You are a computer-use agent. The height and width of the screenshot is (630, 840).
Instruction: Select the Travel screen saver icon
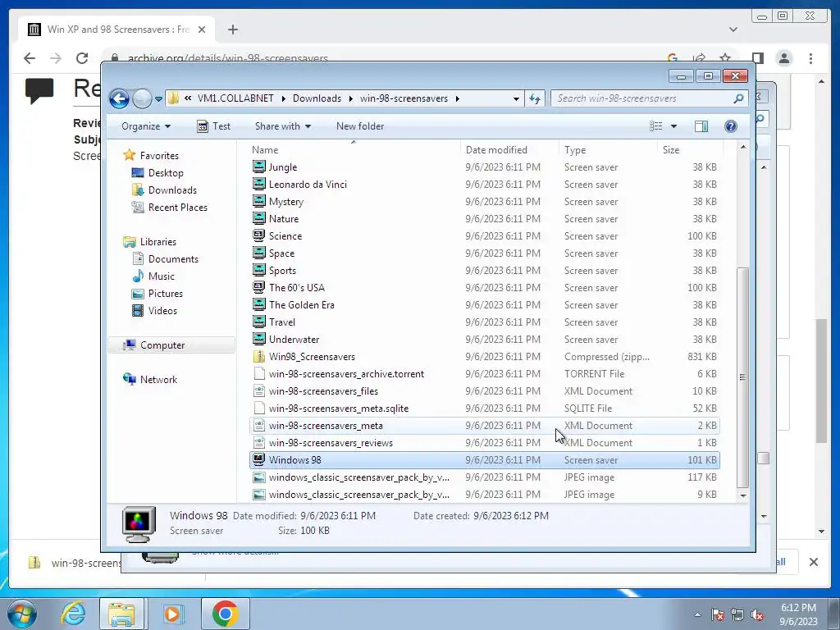258,322
